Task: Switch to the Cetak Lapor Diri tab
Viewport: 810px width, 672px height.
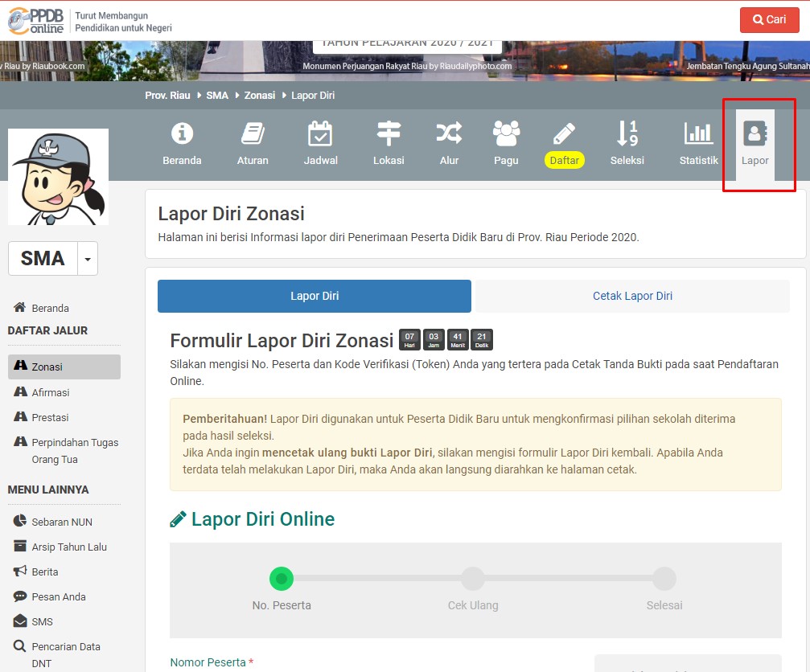Action: pos(632,296)
